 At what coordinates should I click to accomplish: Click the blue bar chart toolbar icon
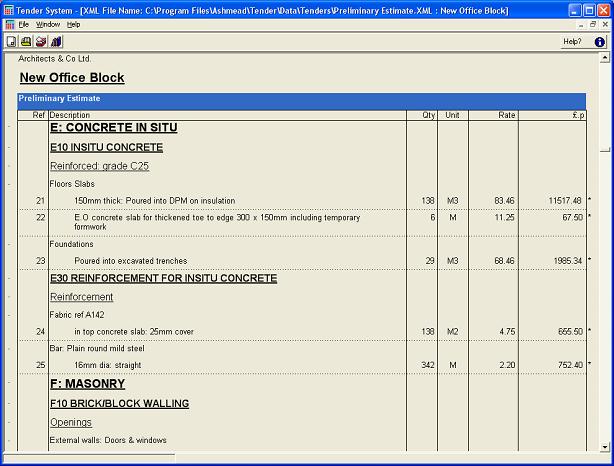point(56,41)
